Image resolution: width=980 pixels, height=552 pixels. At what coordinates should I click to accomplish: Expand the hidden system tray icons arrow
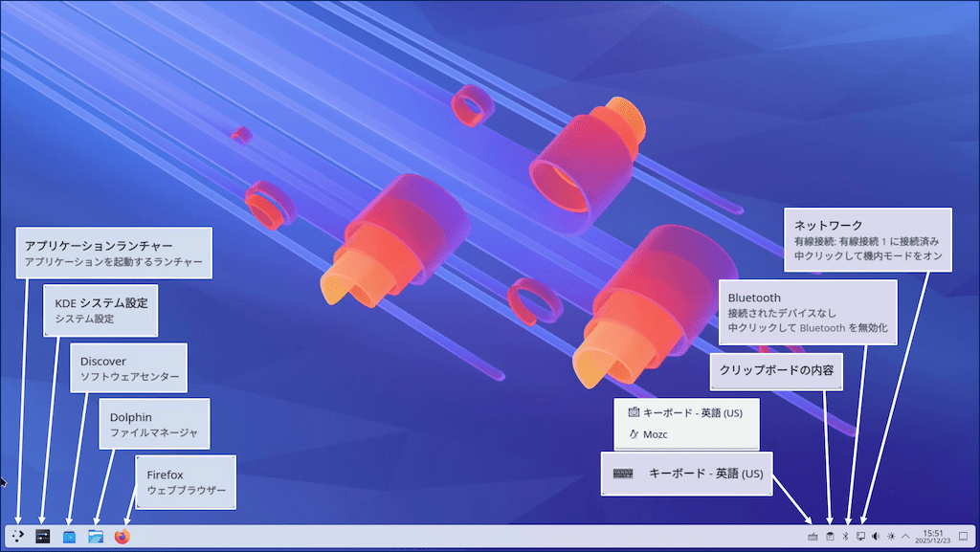click(905, 537)
